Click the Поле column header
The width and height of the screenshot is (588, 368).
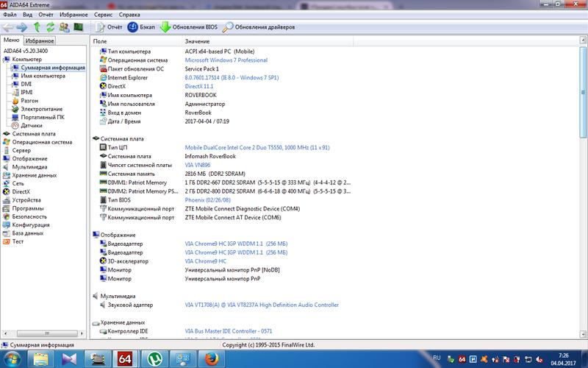pyautogui.click(x=137, y=41)
